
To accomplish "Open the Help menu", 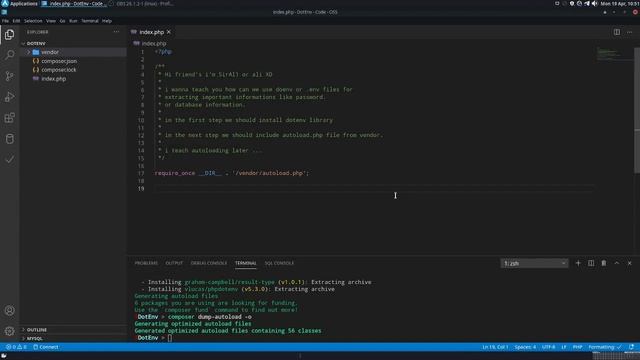I will click(107, 21).
